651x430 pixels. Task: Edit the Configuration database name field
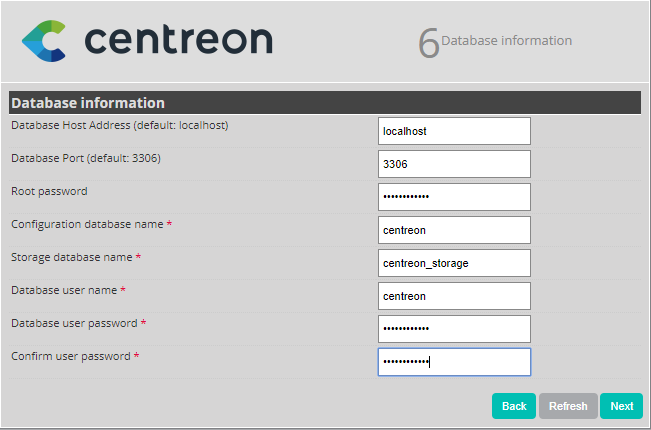[x=454, y=230]
